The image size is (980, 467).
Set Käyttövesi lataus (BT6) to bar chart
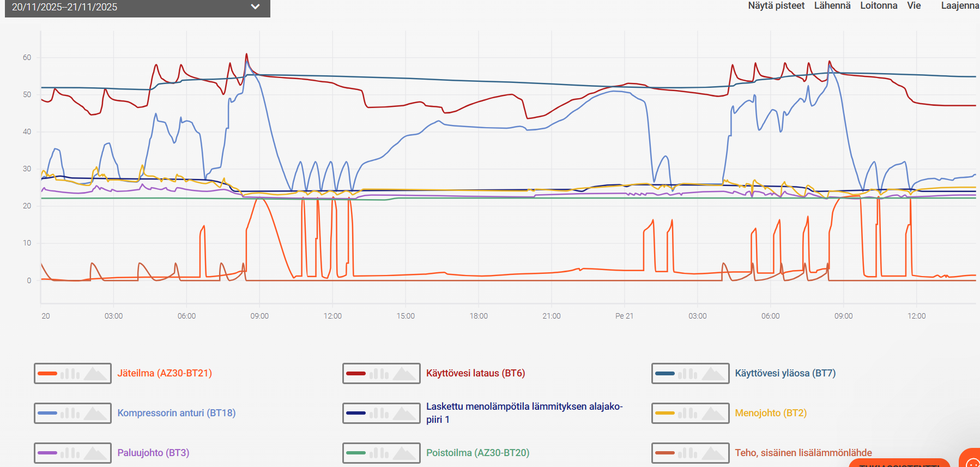[379, 374]
